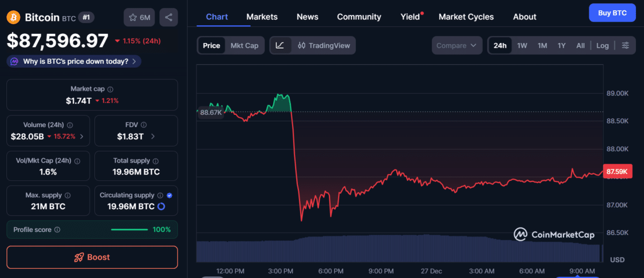Open the News tab
Viewport: 644px width, 278px height.
pyautogui.click(x=308, y=17)
